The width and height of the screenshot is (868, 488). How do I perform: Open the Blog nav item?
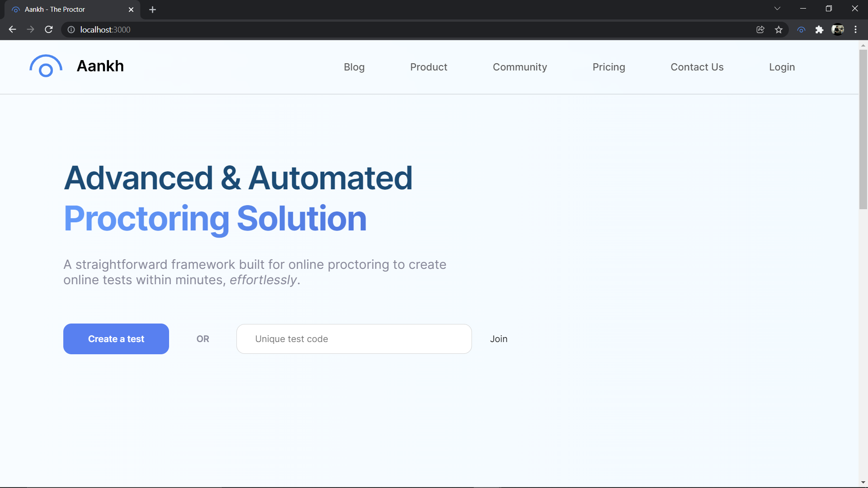tap(354, 67)
